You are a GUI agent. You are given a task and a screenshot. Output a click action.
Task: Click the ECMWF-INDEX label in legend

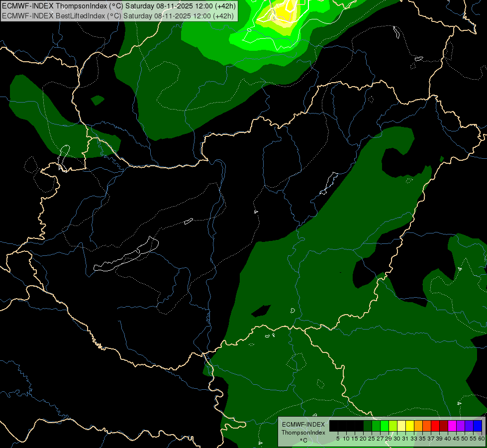point(303,425)
